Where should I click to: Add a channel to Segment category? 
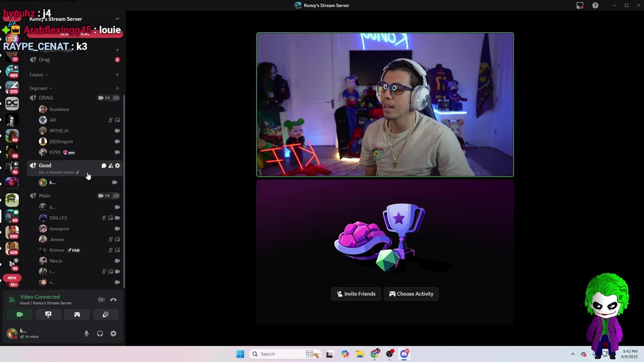[x=117, y=88]
